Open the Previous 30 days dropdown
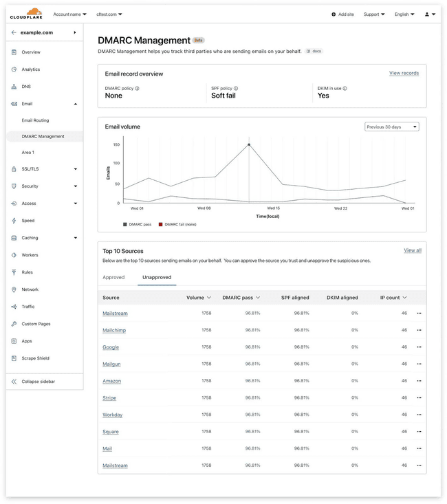The image size is (447, 504). coord(391,127)
